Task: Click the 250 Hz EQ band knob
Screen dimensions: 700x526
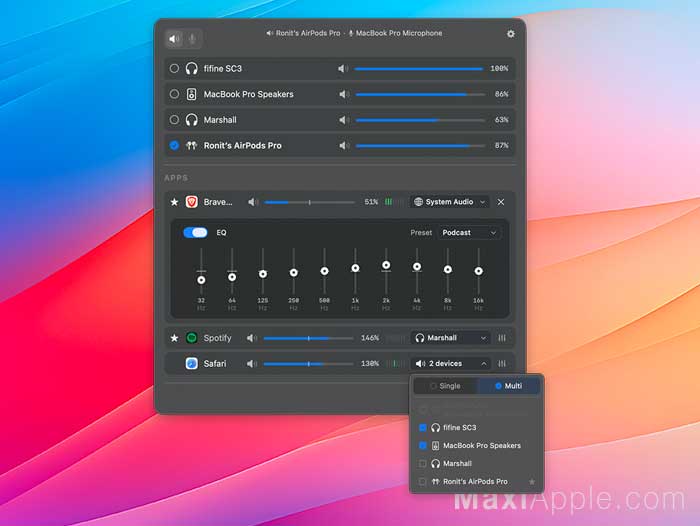Action: tap(294, 272)
